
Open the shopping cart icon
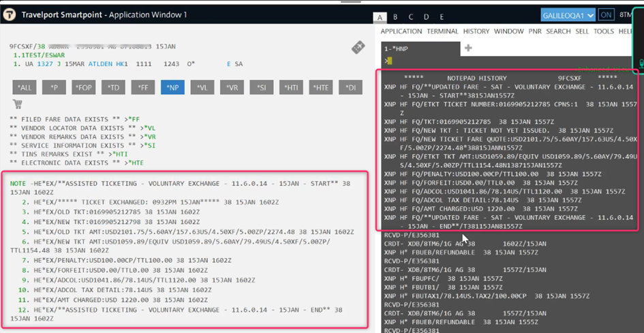click(x=18, y=104)
